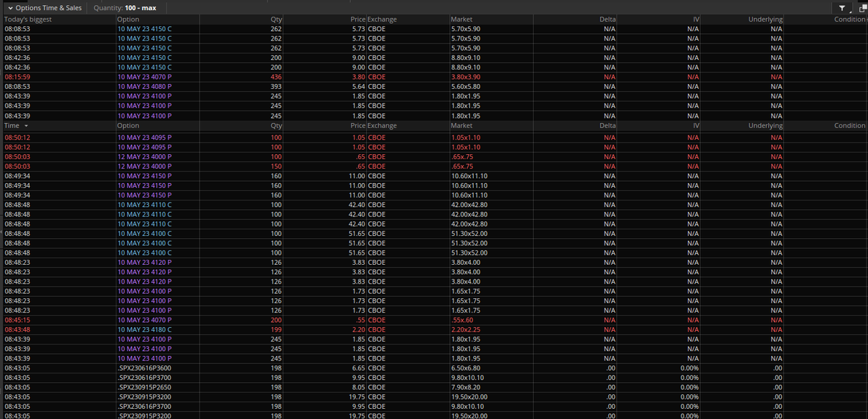Click Option header in the Time table
This screenshot has height=419, width=868.
[x=128, y=126]
